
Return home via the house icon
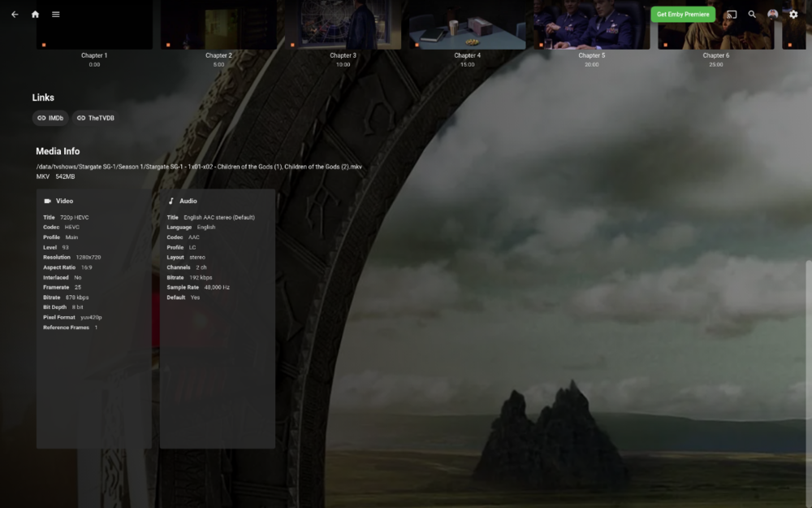(34, 14)
